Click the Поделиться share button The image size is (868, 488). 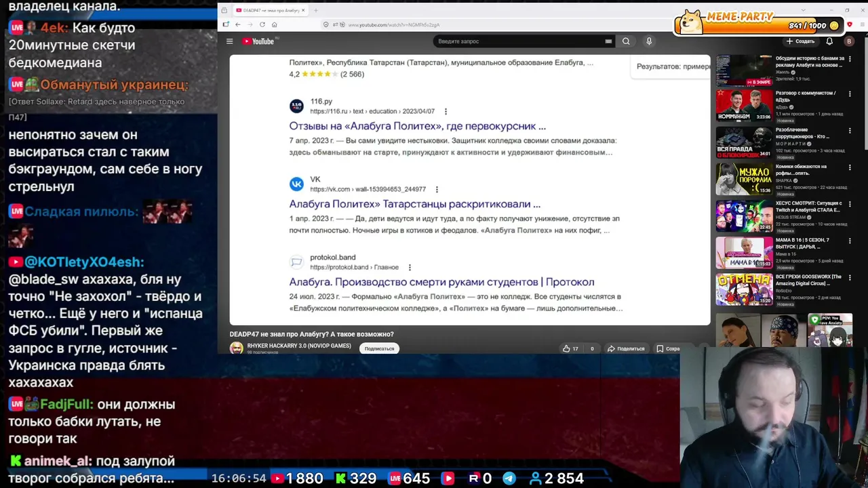(625, 348)
